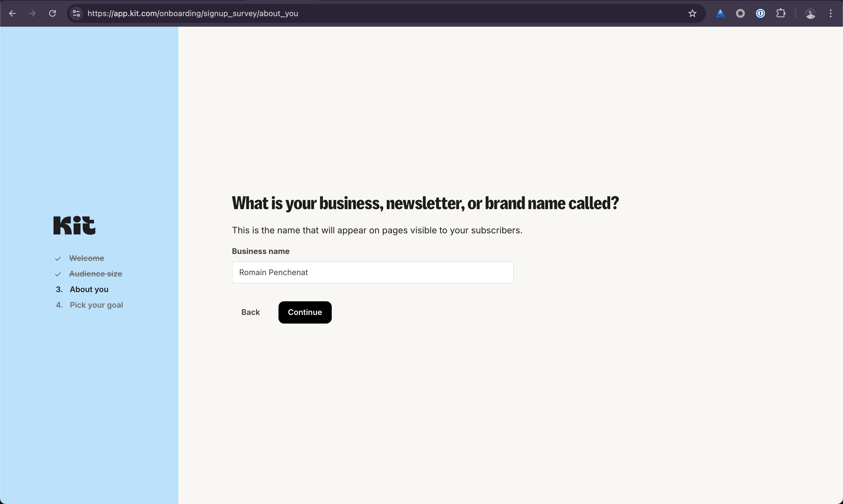
Task: Click the browser extensions puzzle icon
Action: [x=781, y=13]
